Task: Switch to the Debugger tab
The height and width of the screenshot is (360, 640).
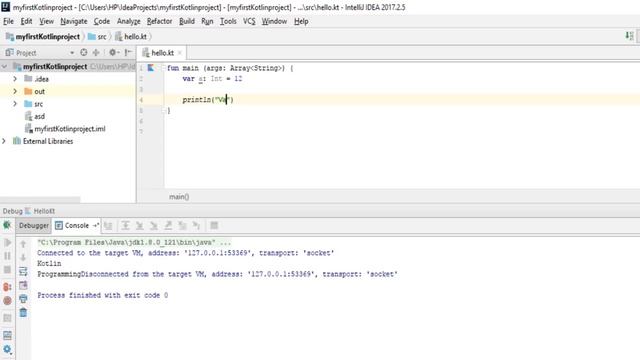Action: point(34,225)
